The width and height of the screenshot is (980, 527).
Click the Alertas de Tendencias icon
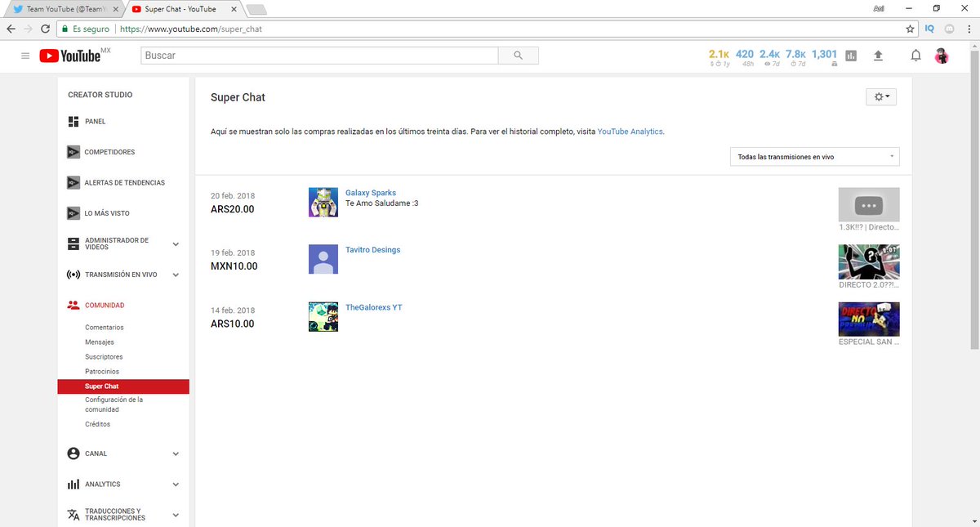(73, 183)
